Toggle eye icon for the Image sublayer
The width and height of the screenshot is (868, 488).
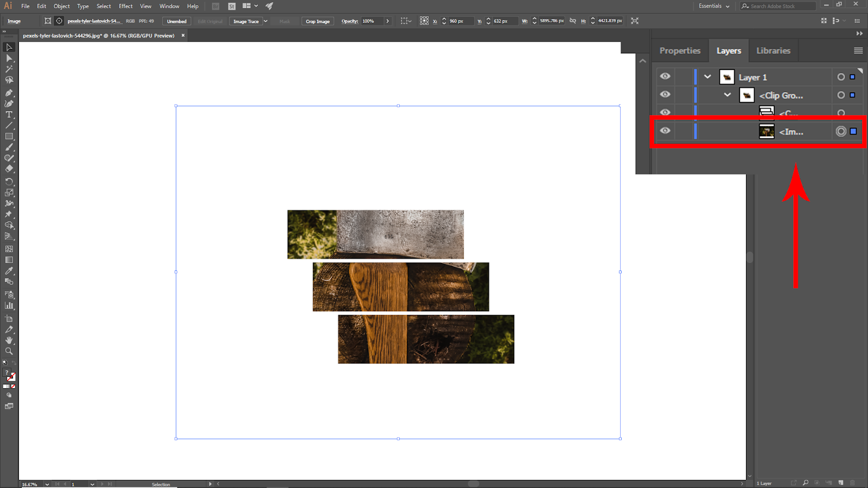point(665,131)
